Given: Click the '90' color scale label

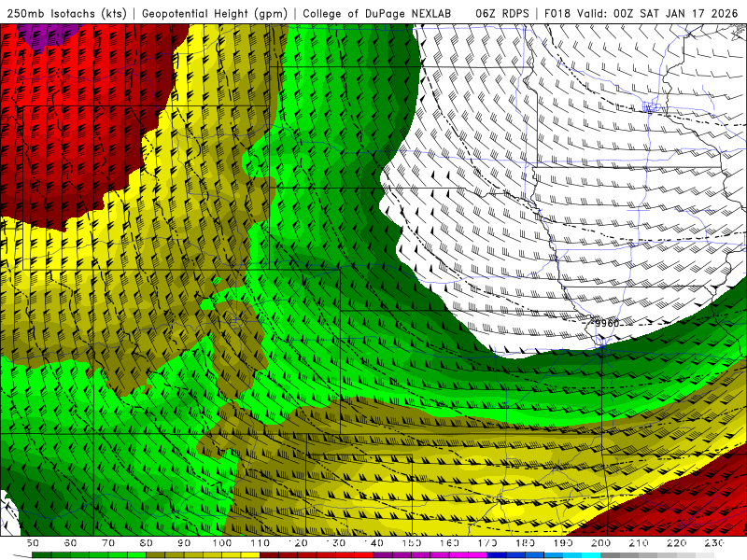Looking at the screenshot, I should pyautogui.click(x=184, y=543).
